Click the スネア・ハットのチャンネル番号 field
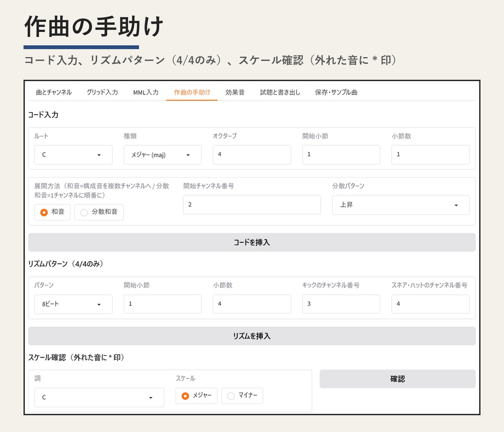 pyautogui.click(x=430, y=304)
